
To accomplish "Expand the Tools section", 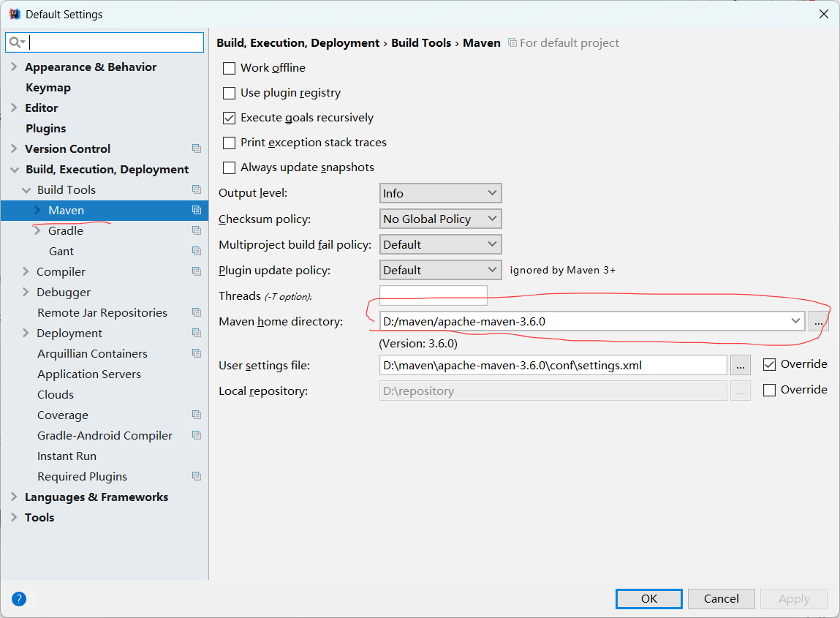I will [x=14, y=517].
